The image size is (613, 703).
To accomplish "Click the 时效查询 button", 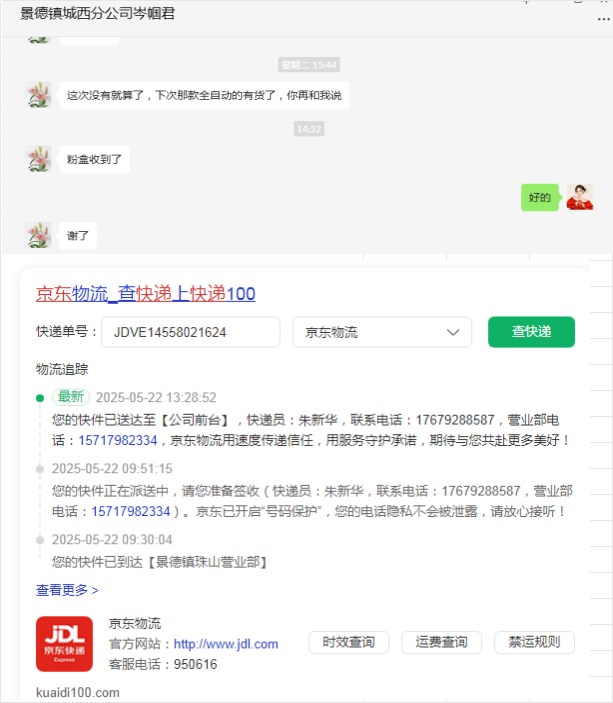I will [348, 642].
